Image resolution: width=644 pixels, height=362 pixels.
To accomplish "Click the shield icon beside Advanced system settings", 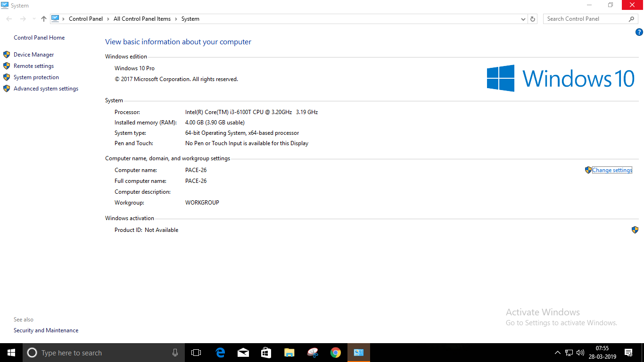I will (7, 89).
